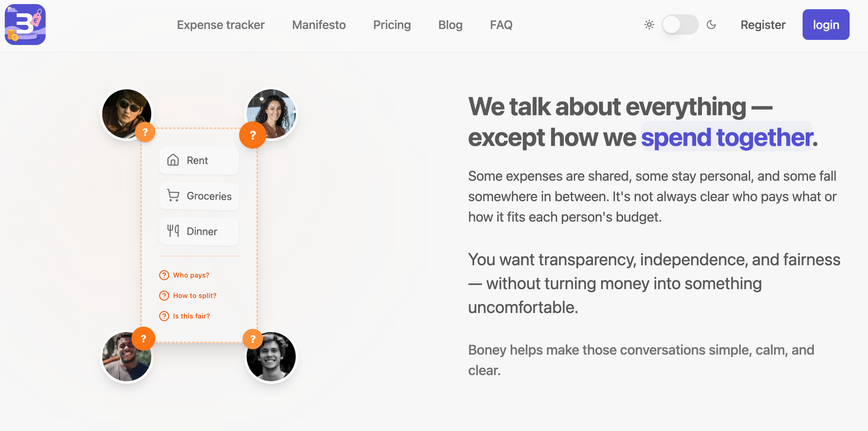Viewport: 868px width, 431px height.
Task: Go to the Manifesto page
Action: tap(319, 25)
